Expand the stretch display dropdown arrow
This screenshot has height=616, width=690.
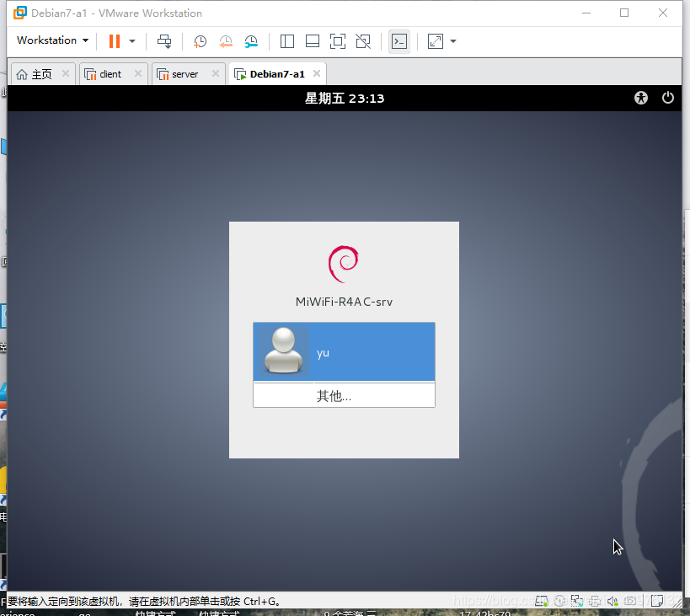click(453, 41)
